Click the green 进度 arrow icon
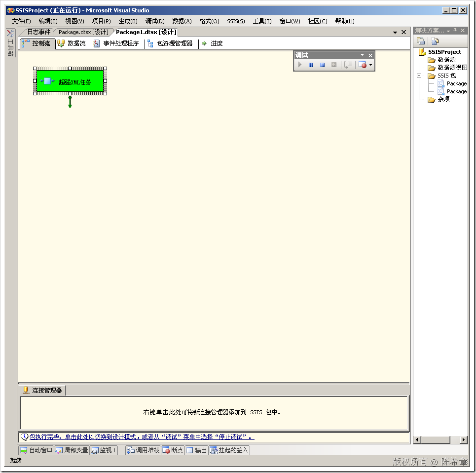The height and width of the screenshot is (473, 476). click(204, 43)
